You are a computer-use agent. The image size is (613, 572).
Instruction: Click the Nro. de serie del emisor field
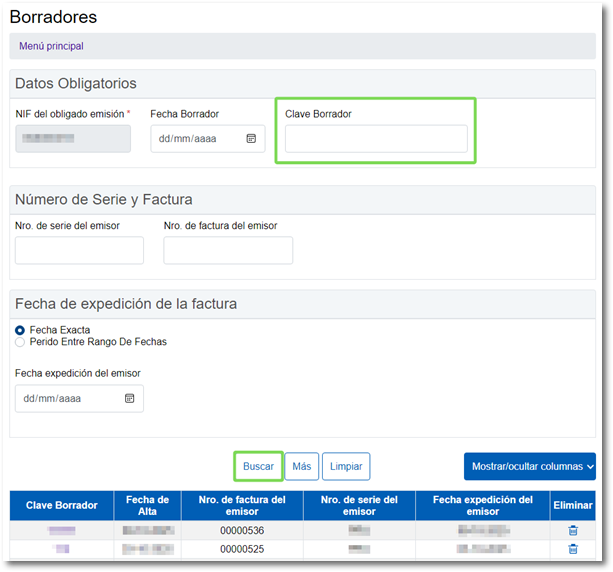point(79,250)
